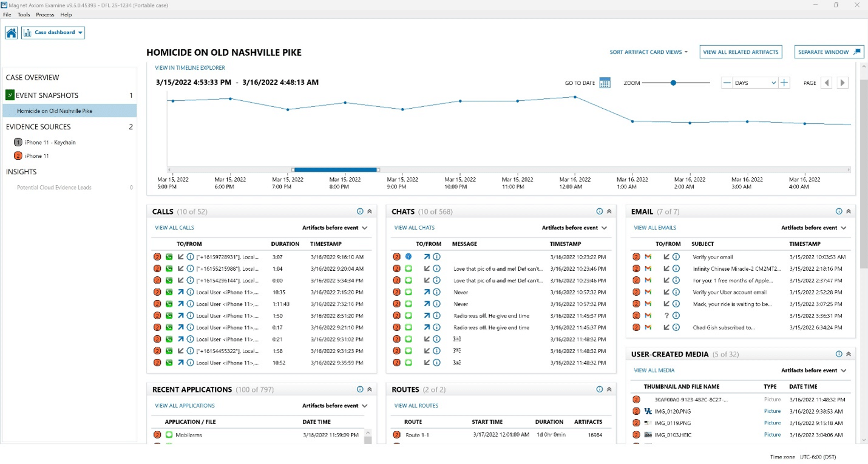Click the View All Related Artifacts button
The height and width of the screenshot is (464, 868).
741,52
